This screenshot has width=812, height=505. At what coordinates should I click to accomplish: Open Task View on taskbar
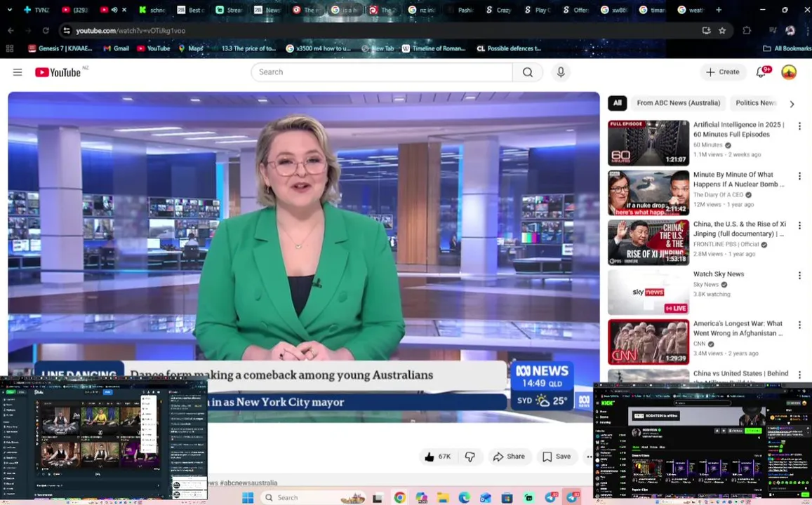tap(378, 498)
